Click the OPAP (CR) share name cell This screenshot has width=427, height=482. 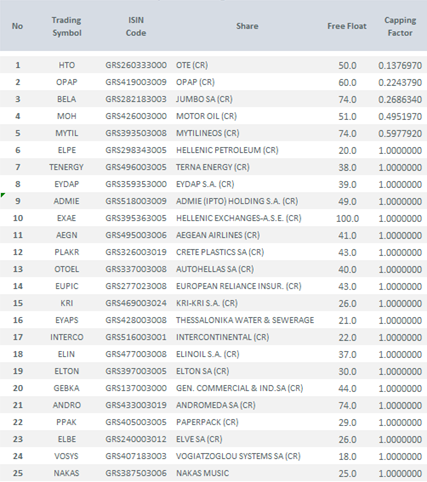click(x=195, y=82)
